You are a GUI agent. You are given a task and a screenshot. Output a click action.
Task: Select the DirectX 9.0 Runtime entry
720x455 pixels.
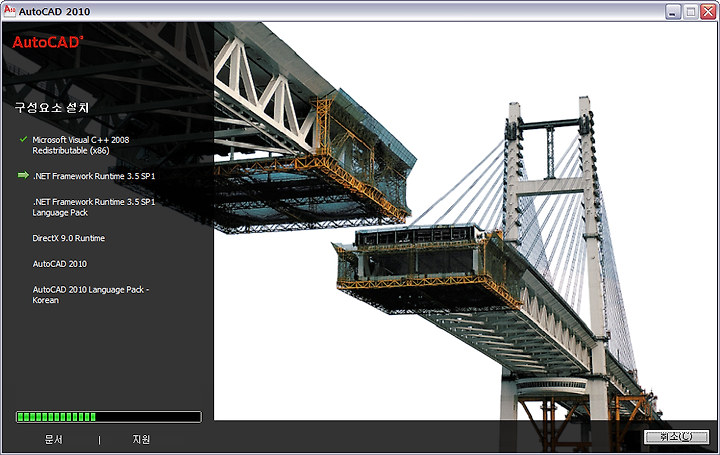[68, 238]
